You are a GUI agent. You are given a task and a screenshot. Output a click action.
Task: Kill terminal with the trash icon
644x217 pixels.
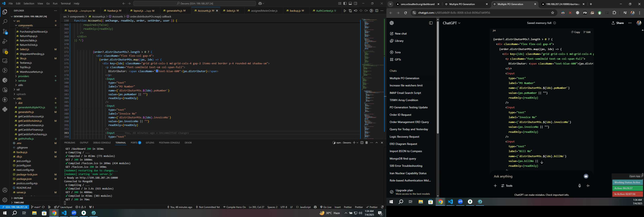[x=366, y=143]
